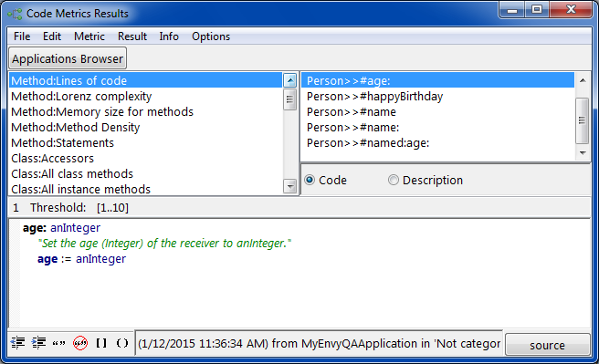Open the Edit menu
The height and width of the screenshot is (364, 599).
(x=51, y=36)
